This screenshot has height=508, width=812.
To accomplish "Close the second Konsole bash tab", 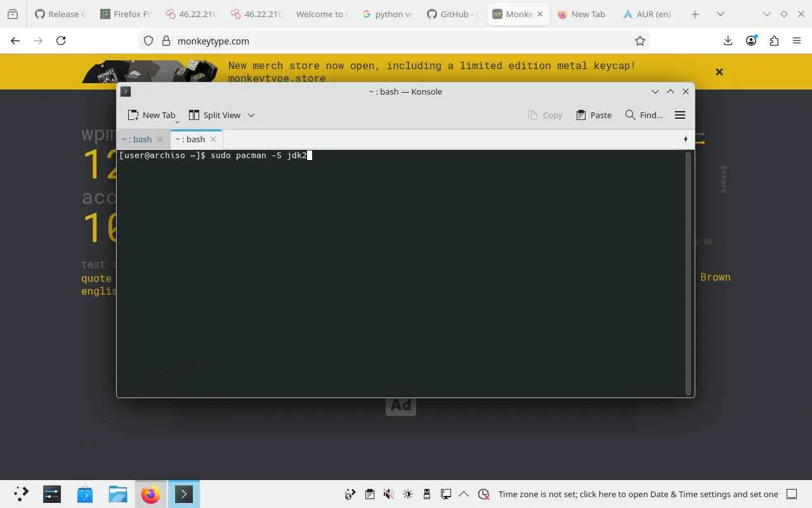I will (x=213, y=139).
